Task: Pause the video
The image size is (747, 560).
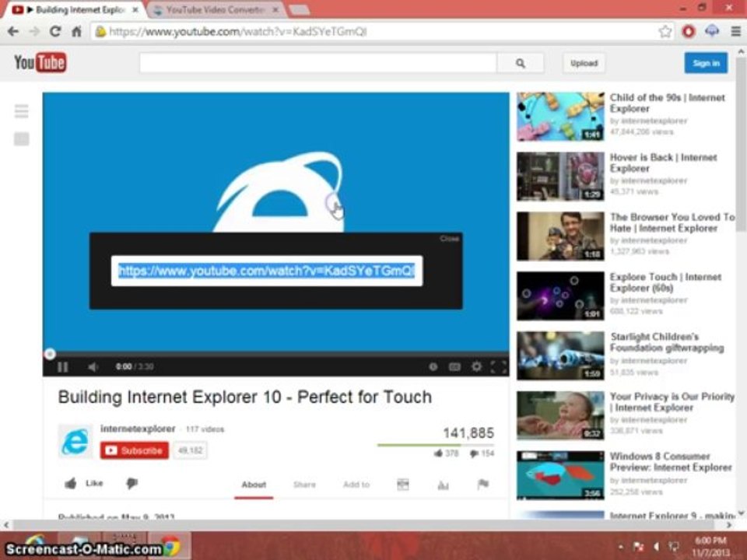Action: pos(62,366)
